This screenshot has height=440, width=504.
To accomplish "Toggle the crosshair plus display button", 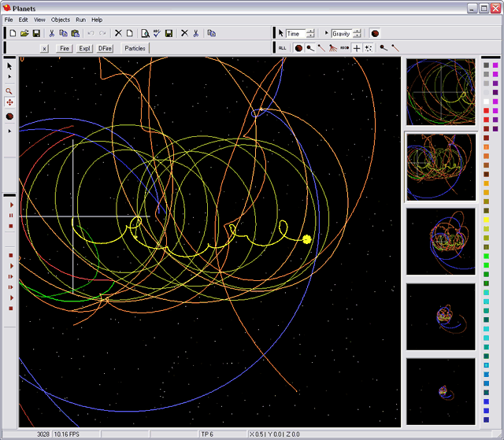I will [x=357, y=48].
